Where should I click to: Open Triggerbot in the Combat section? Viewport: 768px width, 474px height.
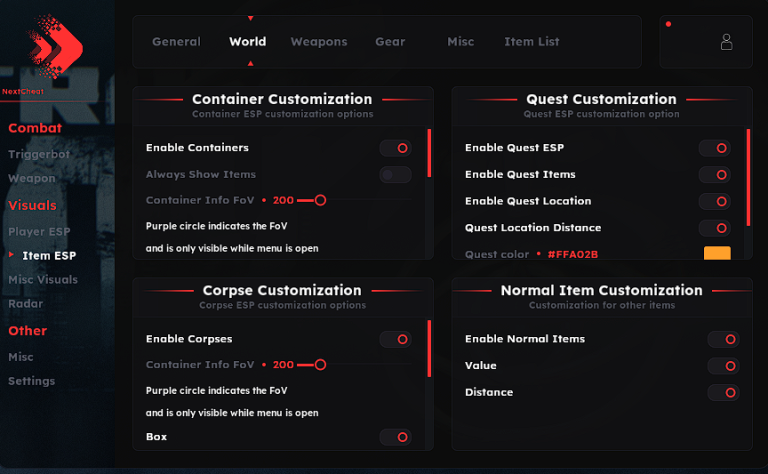(x=40, y=155)
